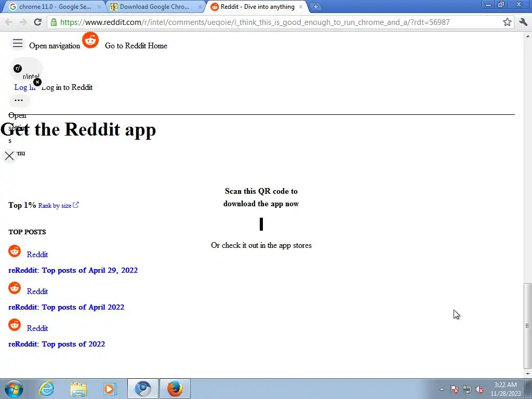Open the Action Center flag tray icon
This screenshot has height=399, width=532.
pos(455,390)
